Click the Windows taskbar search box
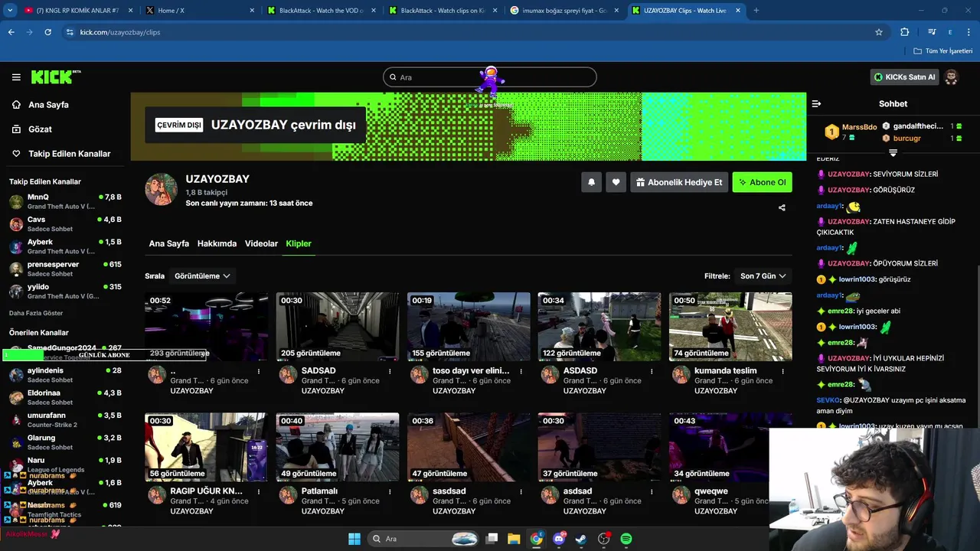 click(x=423, y=539)
